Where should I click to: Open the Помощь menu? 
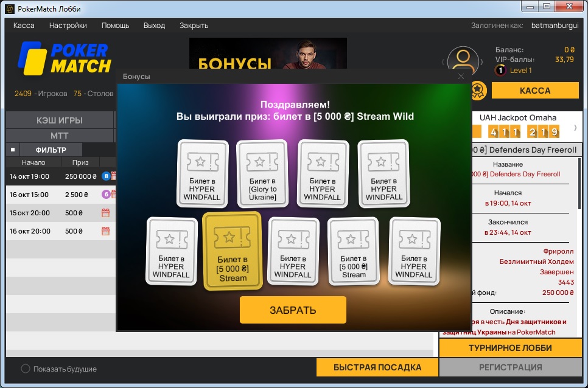coord(115,26)
